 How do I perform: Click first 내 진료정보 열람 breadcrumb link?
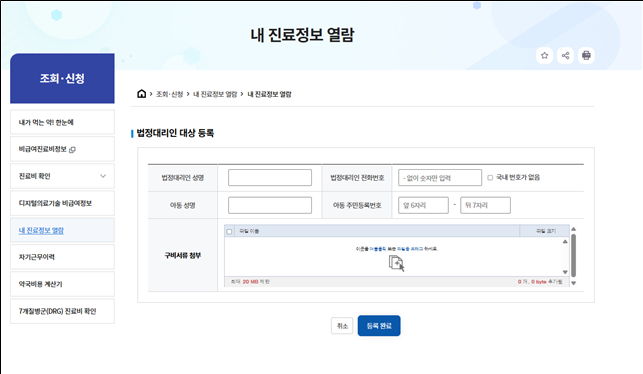(215, 94)
